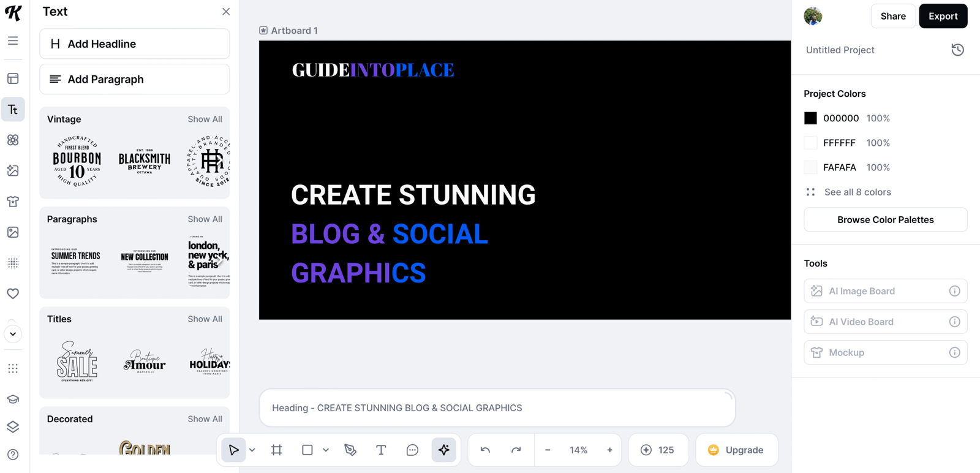
Task: Click the Upgrade button
Action: (x=737, y=450)
